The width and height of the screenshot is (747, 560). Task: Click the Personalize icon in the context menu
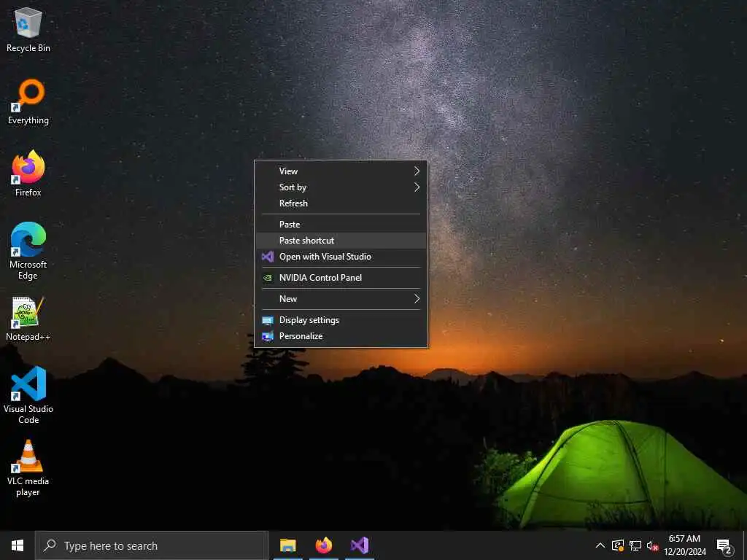click(x=268, y=337)
